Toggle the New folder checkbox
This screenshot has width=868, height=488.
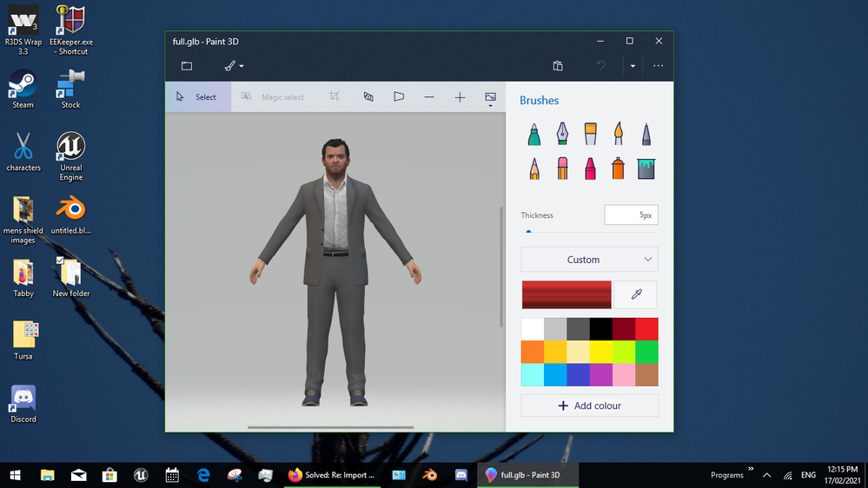(x=60, y=260)
